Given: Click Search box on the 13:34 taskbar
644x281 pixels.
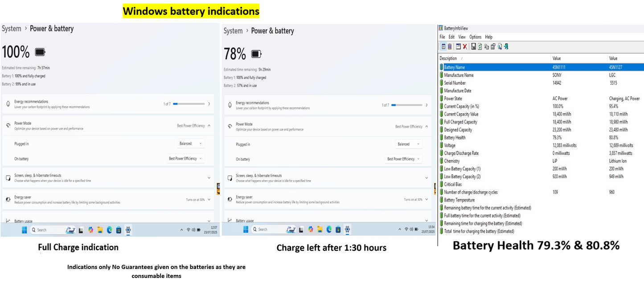Looking at the screenshot, I should click(275, 229).
